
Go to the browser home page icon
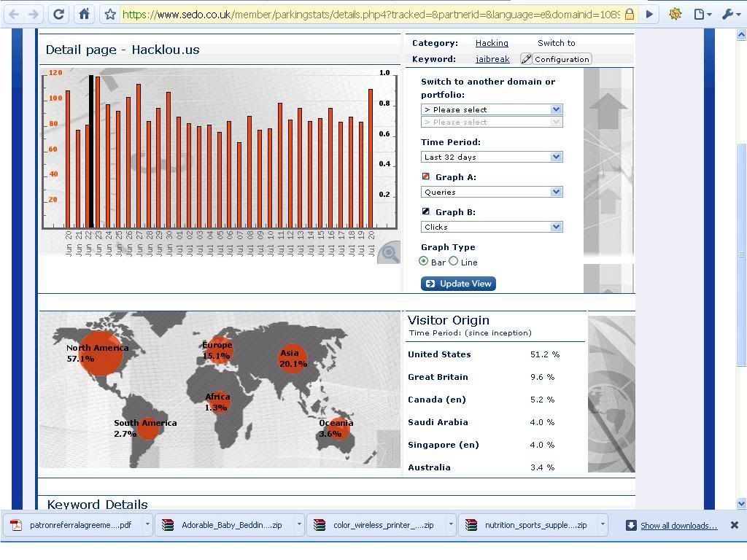point(84,14)
